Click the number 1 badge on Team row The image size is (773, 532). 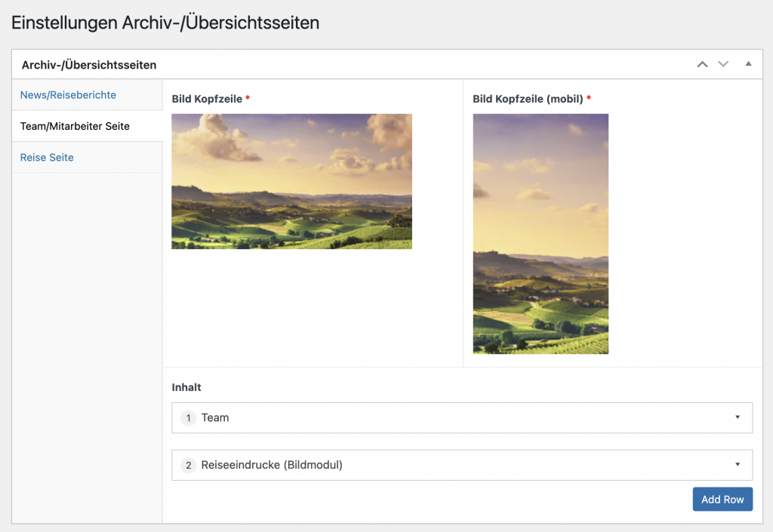(x=188, y=418)
